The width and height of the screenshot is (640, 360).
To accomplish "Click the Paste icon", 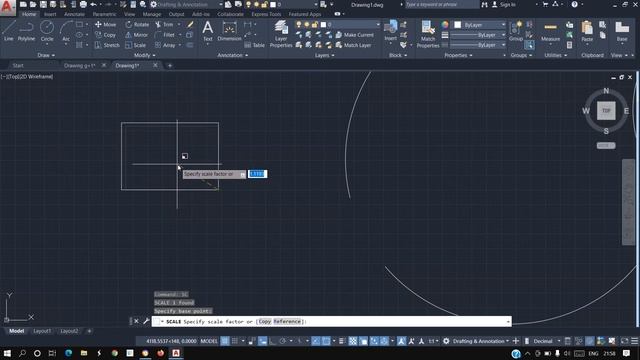I will pyautogui.click(x=587, y=31).
